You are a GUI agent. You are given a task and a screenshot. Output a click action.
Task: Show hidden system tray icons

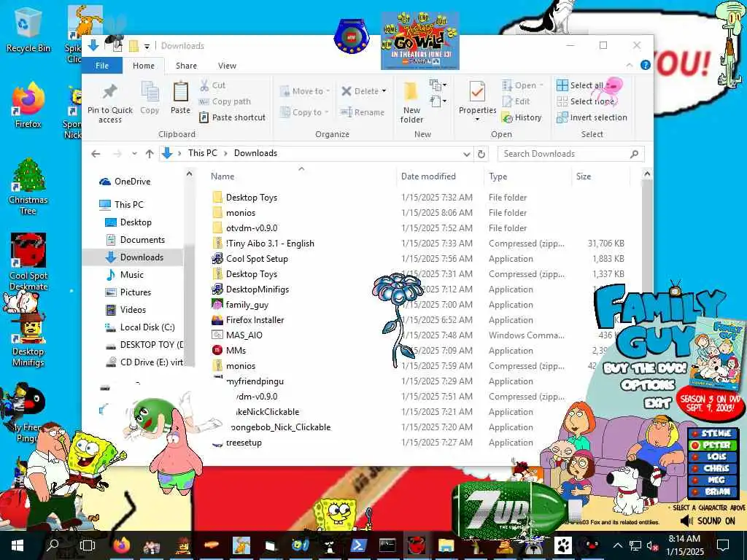pos(617,545)
